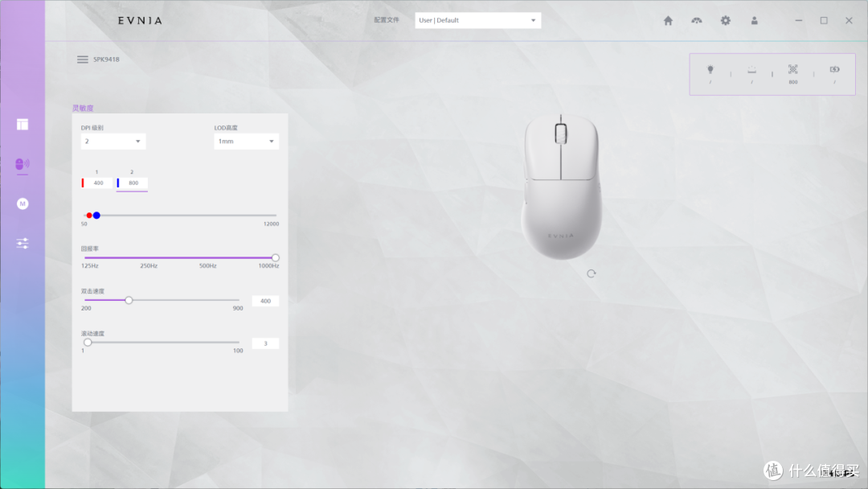Open the layout panel sidebar icon
868x489 pixels.
(x=23, y=124)
